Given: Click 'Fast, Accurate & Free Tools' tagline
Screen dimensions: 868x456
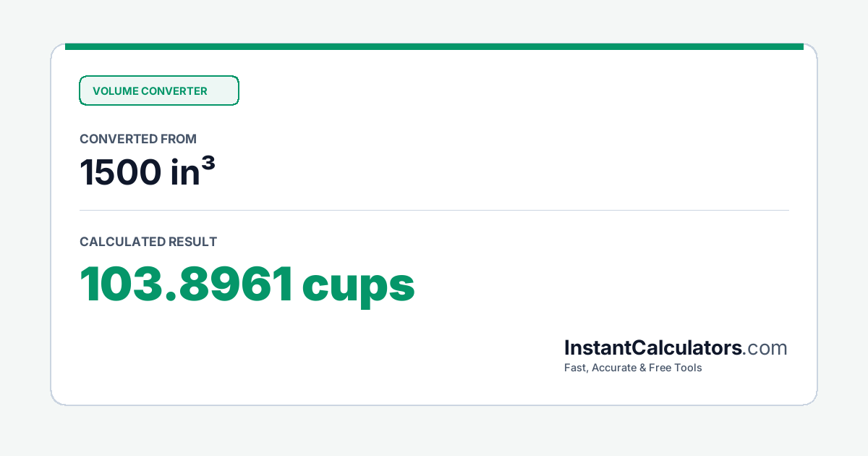Looking at the screenshot, I should pyautogui.click(x=633, y=368).
